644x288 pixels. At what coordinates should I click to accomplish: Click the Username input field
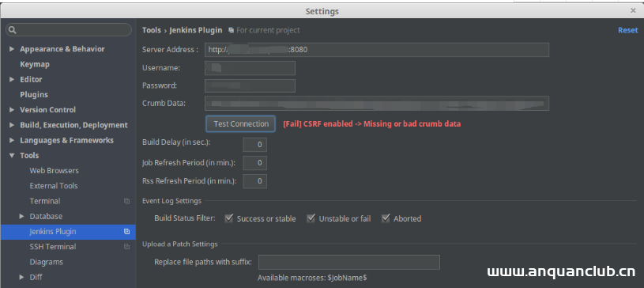coord(250,68)
